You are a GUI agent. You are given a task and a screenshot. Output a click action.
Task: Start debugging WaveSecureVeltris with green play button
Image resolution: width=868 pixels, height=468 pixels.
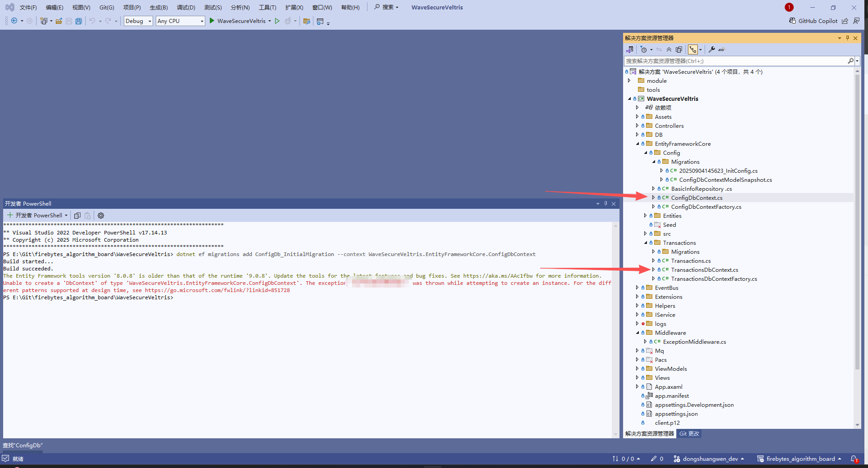point(212,21)
